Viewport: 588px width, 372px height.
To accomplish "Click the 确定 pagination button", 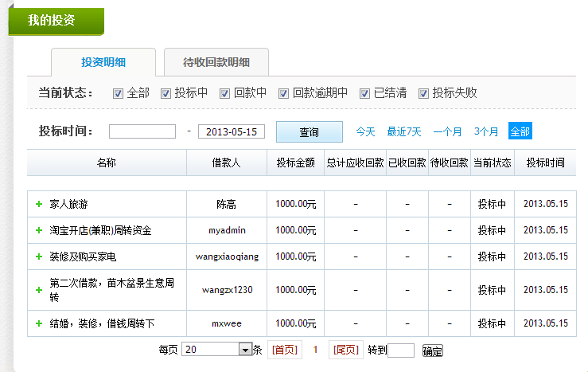I will pyautogui.click(x=432, y=351).
